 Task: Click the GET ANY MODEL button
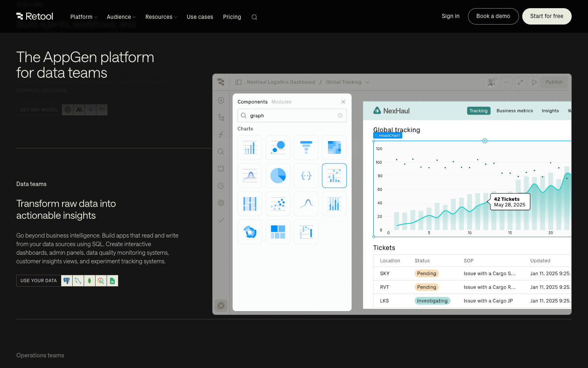click(39, 110)
